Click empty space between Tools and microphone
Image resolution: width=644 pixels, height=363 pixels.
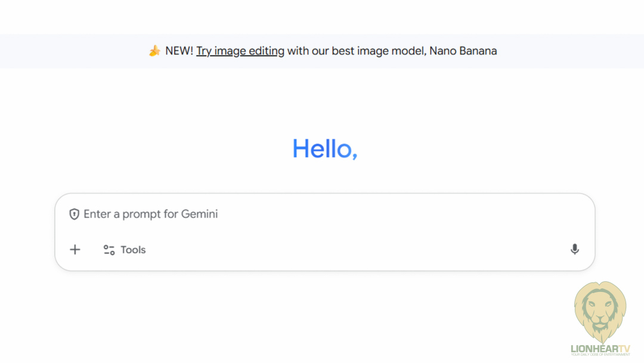(358, 250)
